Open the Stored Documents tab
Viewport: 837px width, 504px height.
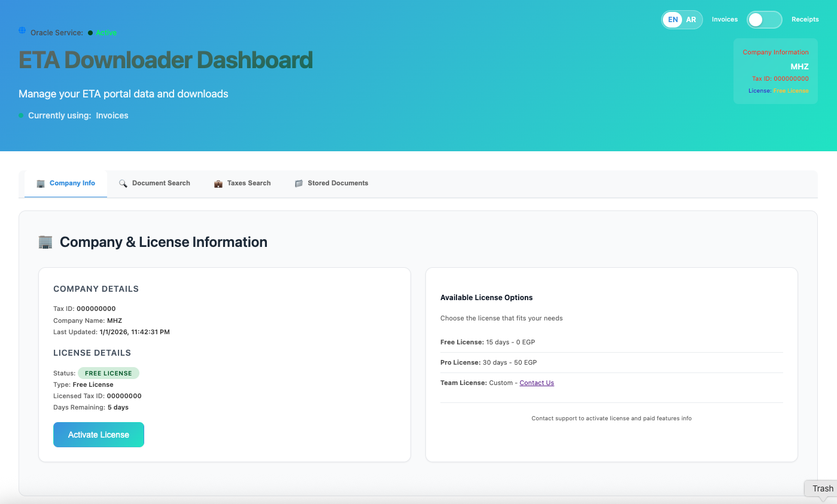[x=337, y=183]
